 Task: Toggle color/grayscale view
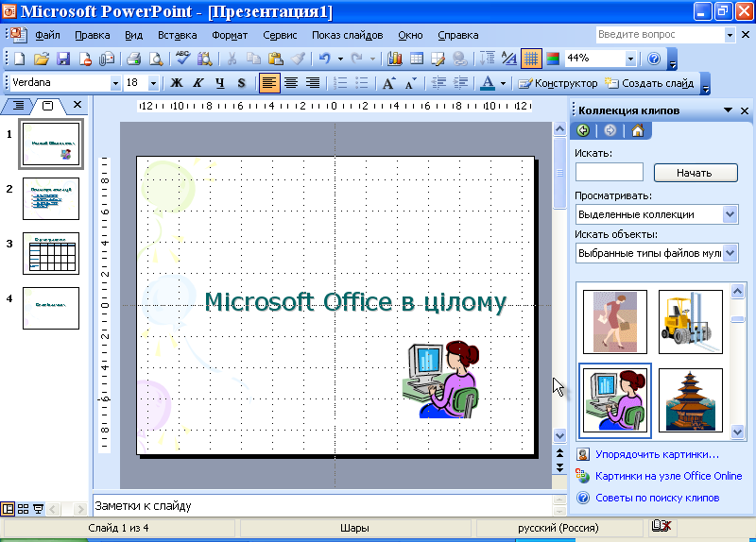tap(553, 59)
